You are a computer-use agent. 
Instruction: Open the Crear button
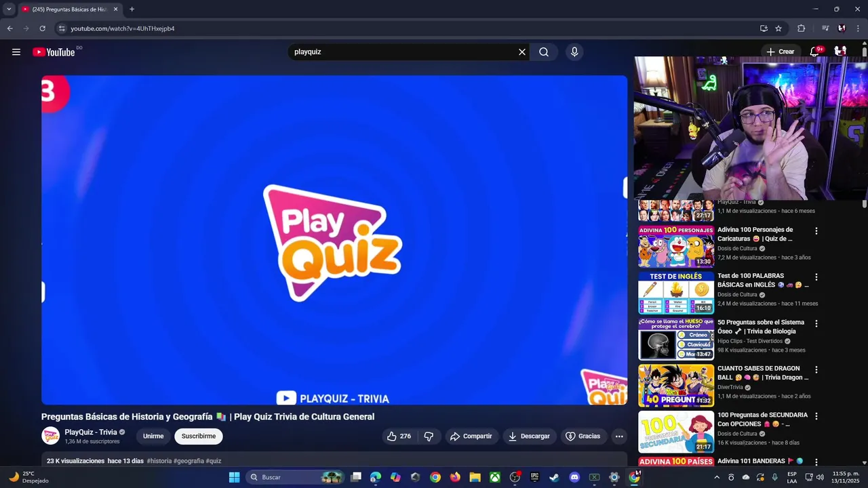pyautogui.click(x=780, y=52)
